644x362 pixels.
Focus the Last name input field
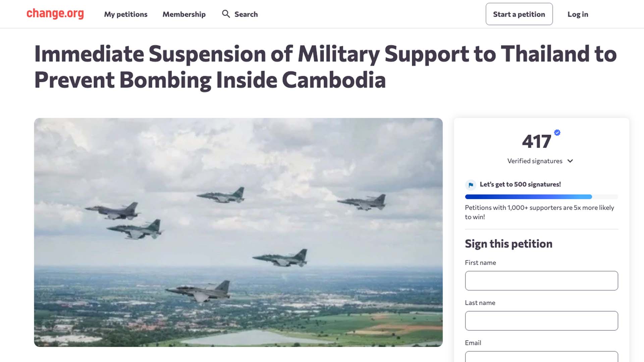[541, 321]
